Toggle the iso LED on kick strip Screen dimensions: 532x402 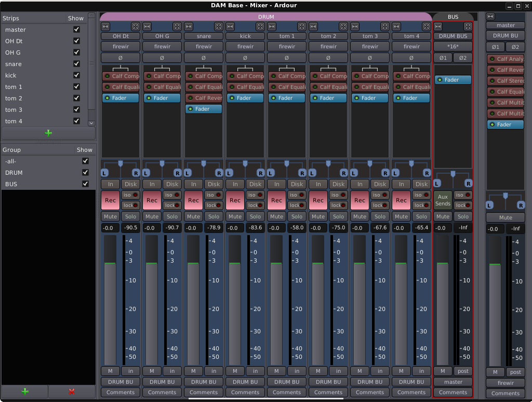coord(260,195)
